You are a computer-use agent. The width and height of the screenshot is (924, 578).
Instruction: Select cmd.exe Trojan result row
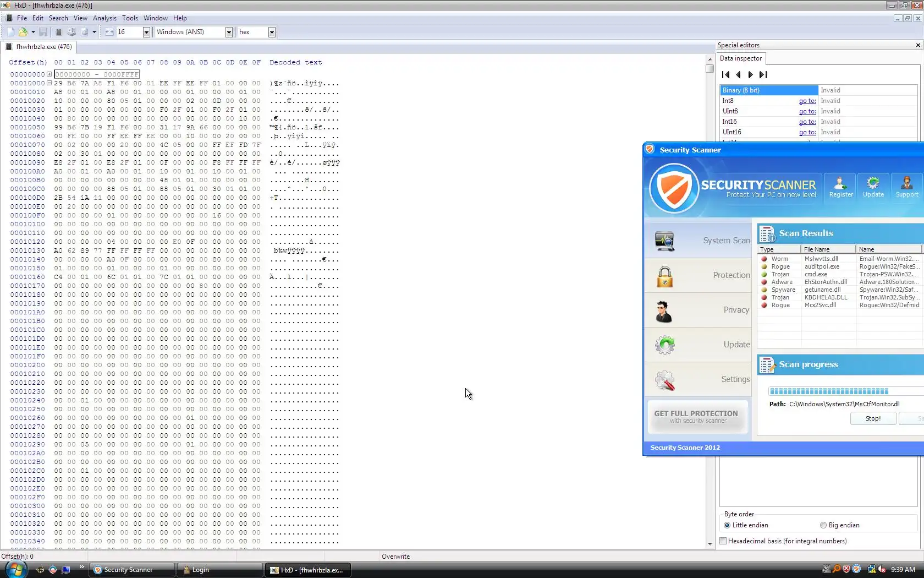pos(840,274)
